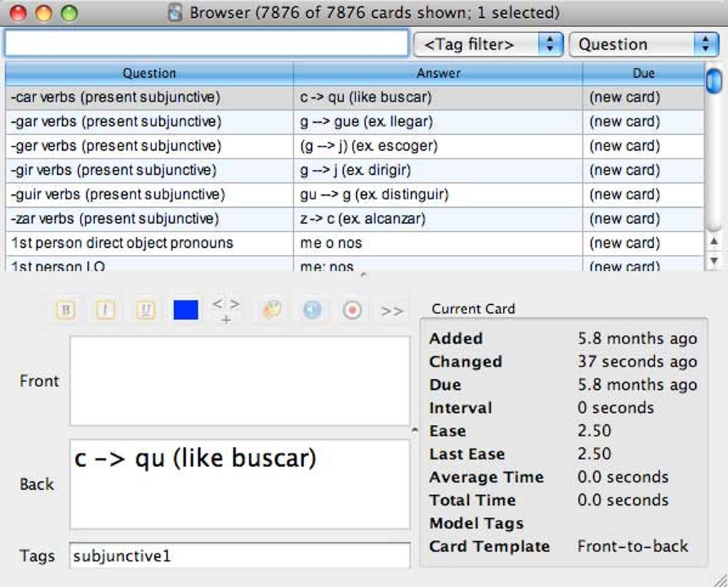Sort by the Question column header
This screenshot has height=587, width=728.
(149, 73)
